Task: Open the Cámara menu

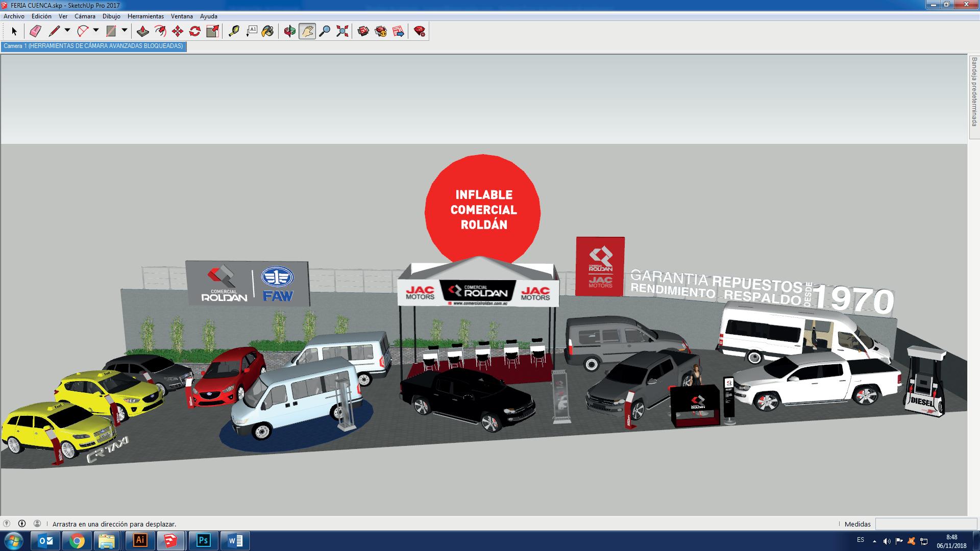Action: 85,16
